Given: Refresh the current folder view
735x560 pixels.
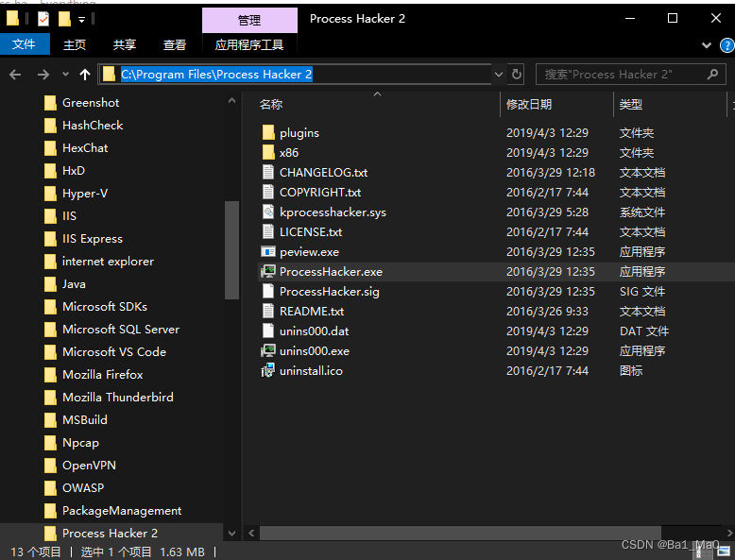Looking at the screenshot, I should (517, 75).
